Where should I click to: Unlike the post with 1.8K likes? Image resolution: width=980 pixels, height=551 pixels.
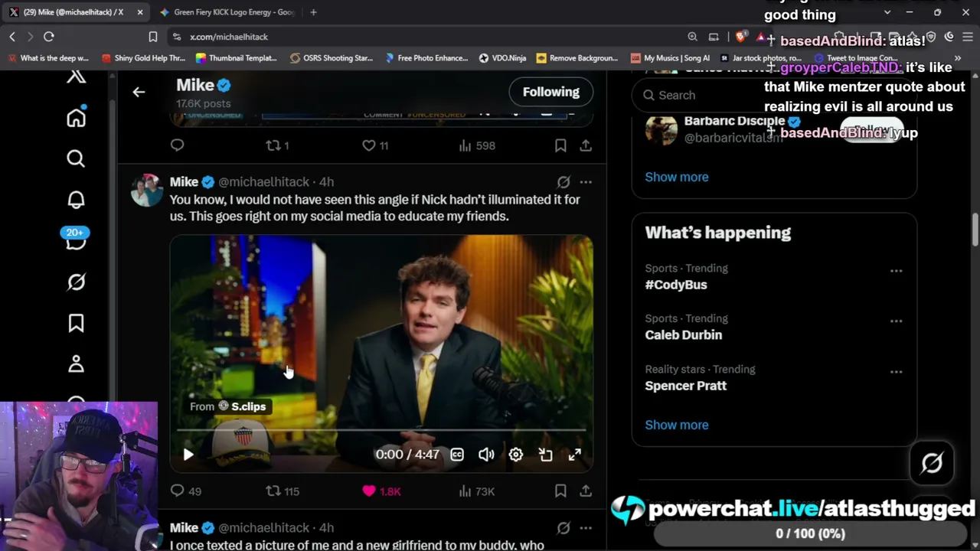point(381,491)
